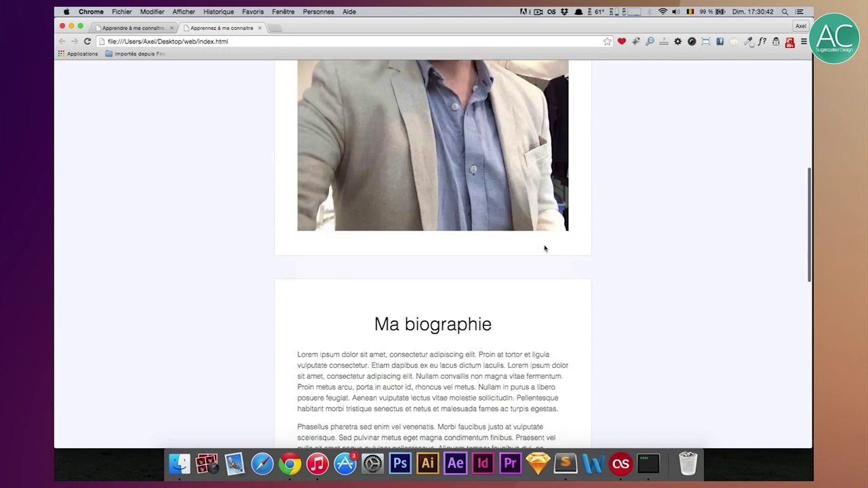
Task: Click the Dropbox menu bar icon
Action: 565,12
